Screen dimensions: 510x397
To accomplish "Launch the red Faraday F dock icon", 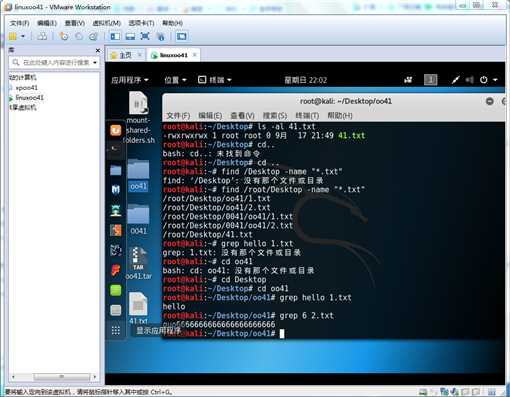I will (116, 270).
